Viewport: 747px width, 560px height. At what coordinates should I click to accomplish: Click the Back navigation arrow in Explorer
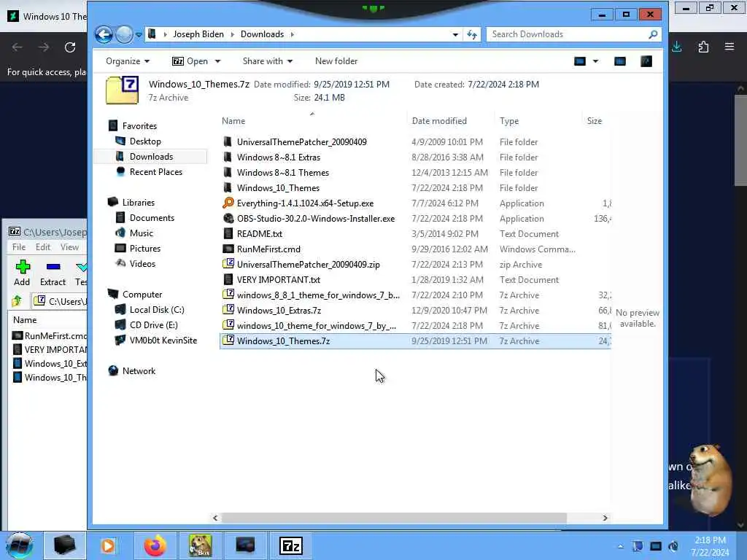[x=104, y=34]
